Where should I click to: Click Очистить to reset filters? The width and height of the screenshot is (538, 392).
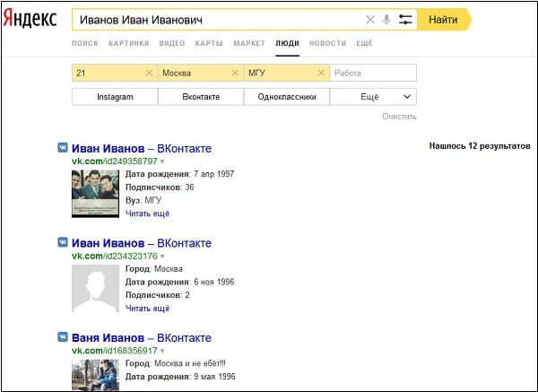[x=399, y=117]
